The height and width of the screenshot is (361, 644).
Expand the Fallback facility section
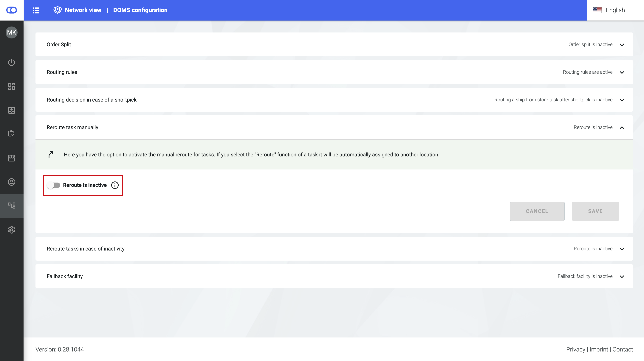[622, 277]
